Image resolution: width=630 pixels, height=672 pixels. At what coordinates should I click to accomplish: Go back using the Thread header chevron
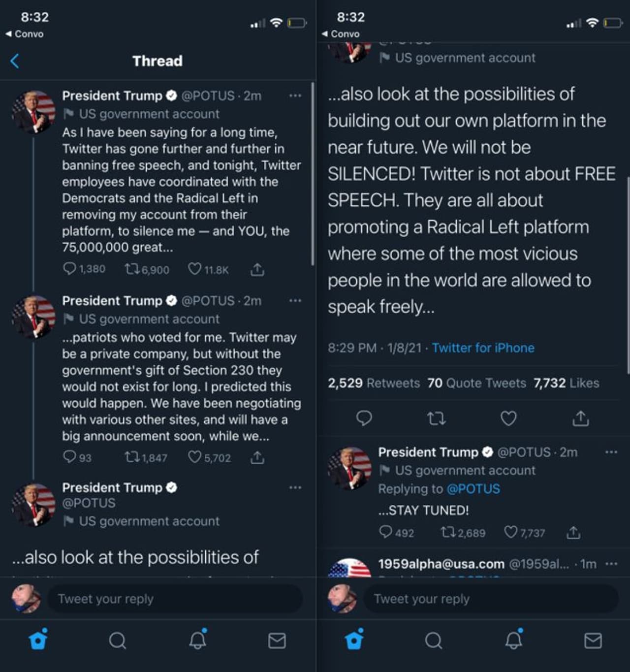pyautogui.click(x=15, y=61)
